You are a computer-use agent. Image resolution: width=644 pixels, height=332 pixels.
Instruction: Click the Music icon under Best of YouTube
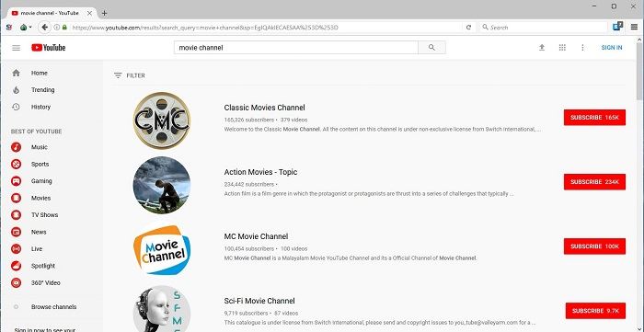click(16, 147)
